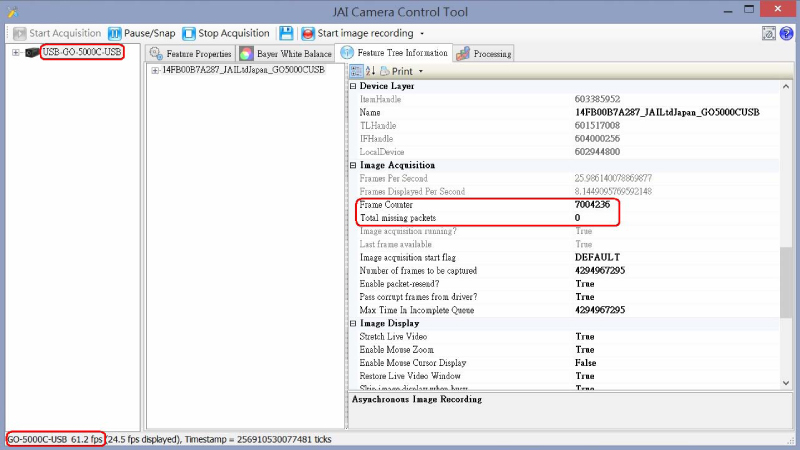Expand the 14FB00B7A287_JAILtdJapan_GO5000CUSB tree node
Image resolution: width=800 pixels, height=450 pixels.
(x=155, y=70)
